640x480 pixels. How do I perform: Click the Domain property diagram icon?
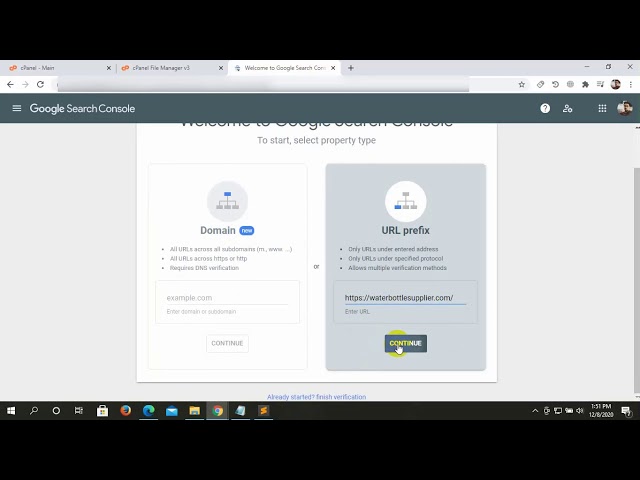click(227, 201)
